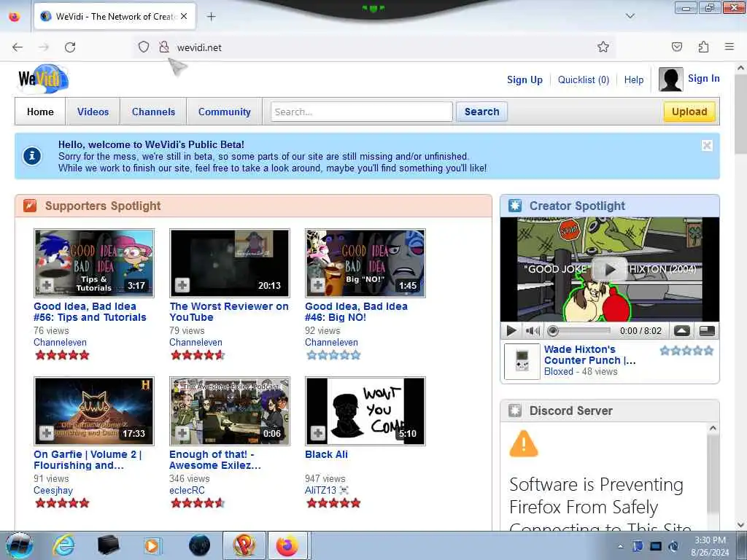Play the Creator Spotlight video
Image resolution: width=747 pixels, height=560 pixels.
[x=511, y=330]
